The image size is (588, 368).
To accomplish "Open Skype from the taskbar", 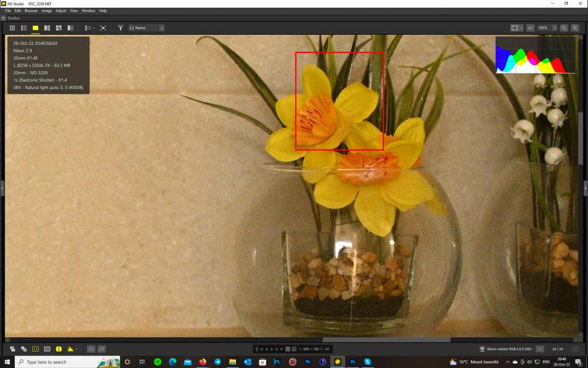I will click(367, 362).
